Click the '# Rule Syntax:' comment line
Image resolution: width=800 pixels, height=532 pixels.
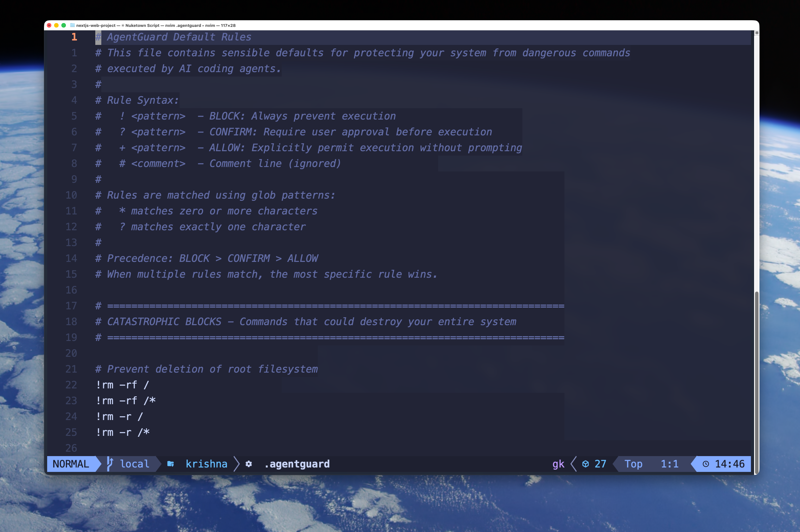point(137,100)
